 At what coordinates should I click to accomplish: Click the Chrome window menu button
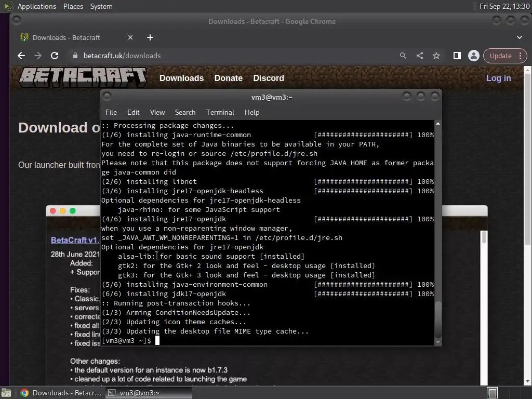point(16,21)
